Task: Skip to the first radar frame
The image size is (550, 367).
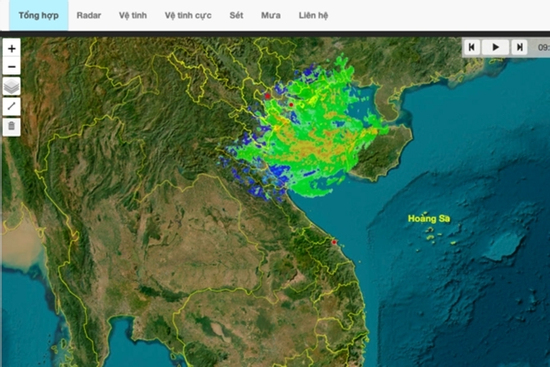Action: pyautogui.click(x=472, y=47)
